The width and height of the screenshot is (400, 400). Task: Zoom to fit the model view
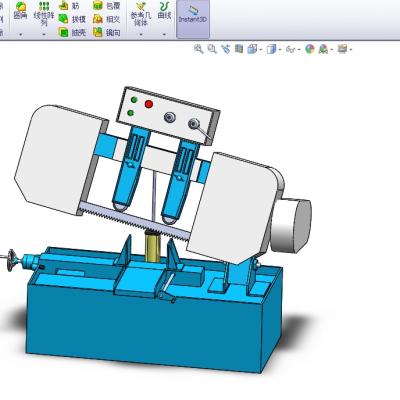pos(199,49)
